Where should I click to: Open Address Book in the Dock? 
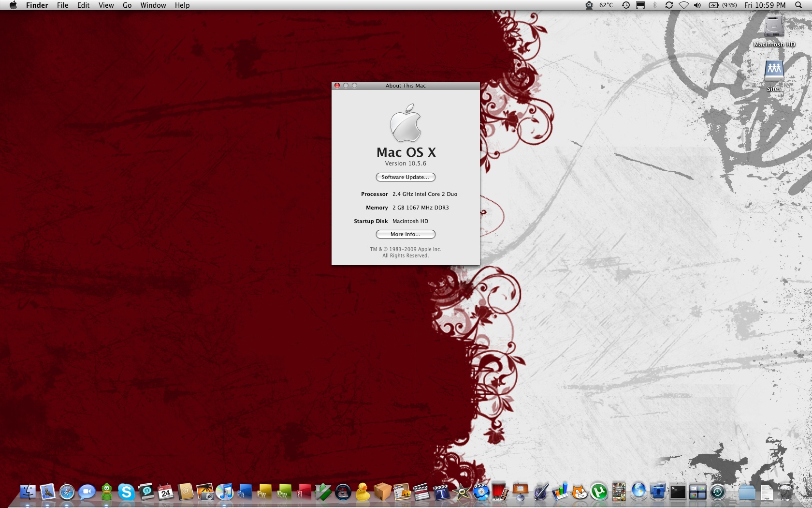tap(186, 492)
